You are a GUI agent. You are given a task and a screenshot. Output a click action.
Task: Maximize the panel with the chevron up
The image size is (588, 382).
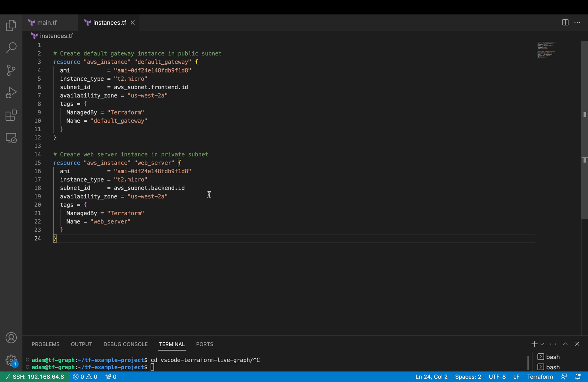(x=565, y=344)
